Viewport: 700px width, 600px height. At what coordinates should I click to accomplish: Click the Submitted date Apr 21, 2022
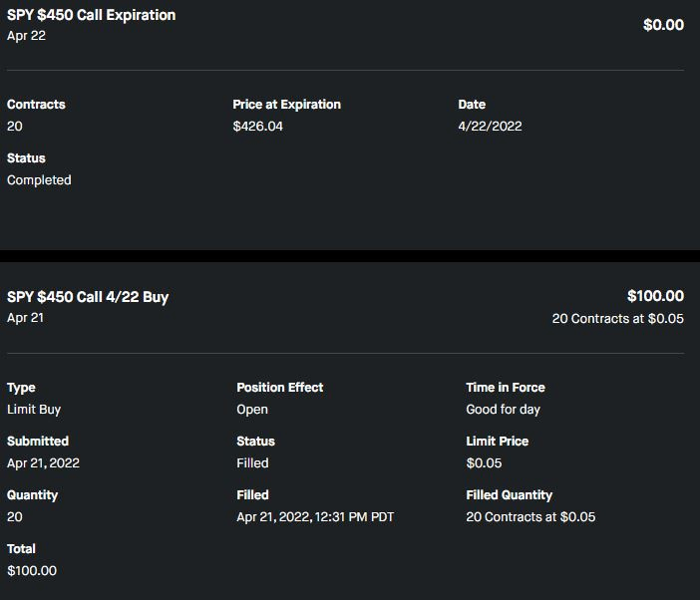(43, 463)
